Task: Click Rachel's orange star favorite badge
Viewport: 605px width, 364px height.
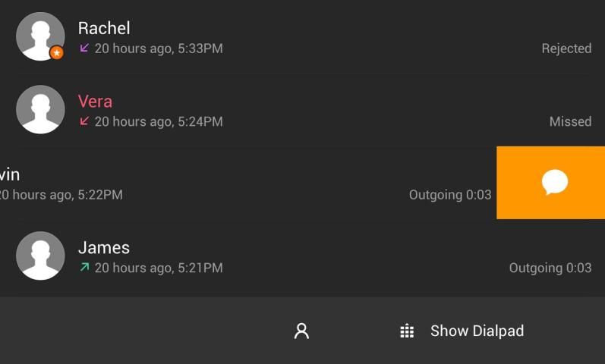Action: pos(56,53)
